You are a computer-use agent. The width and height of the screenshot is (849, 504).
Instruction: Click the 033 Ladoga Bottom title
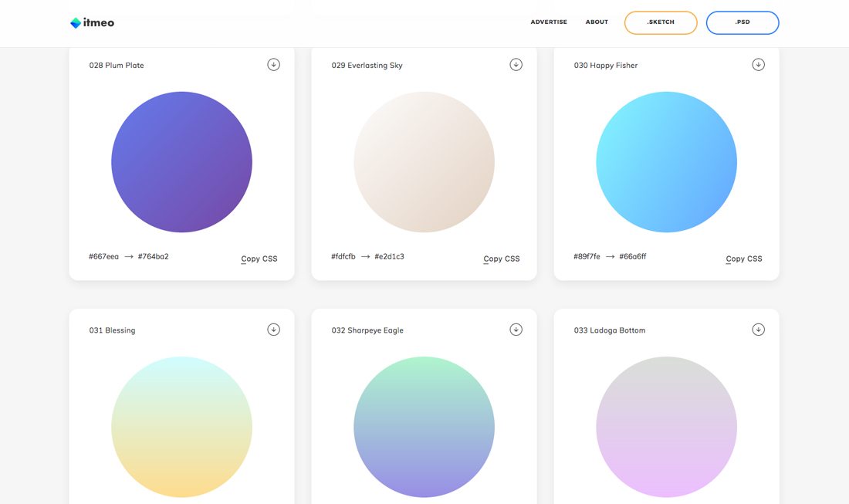point(610,330)
